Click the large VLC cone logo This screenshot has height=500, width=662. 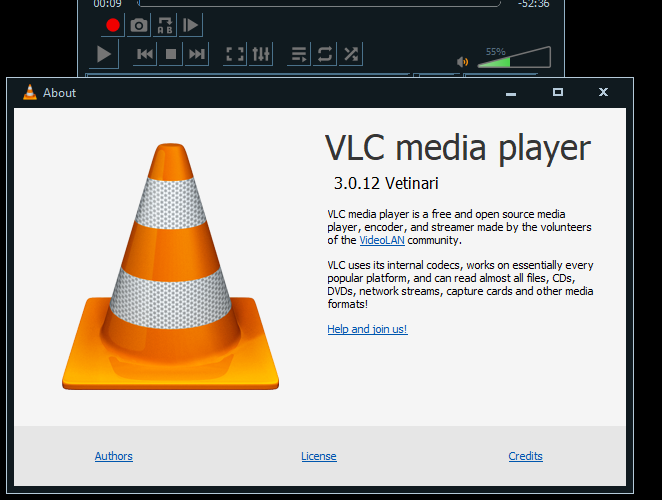[171, 266]
